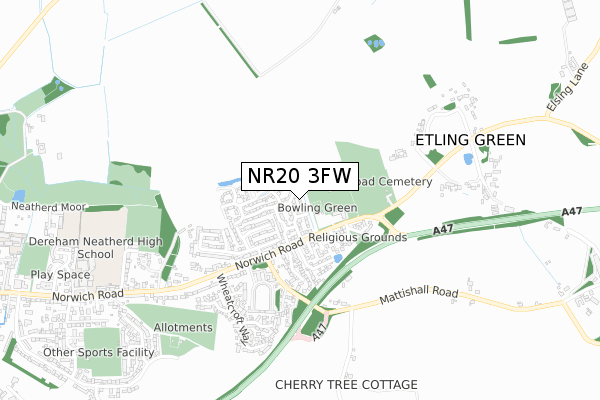Click the pointer tip under the NR20 3FW callout
600x400 pixels.
pos(300,198)
